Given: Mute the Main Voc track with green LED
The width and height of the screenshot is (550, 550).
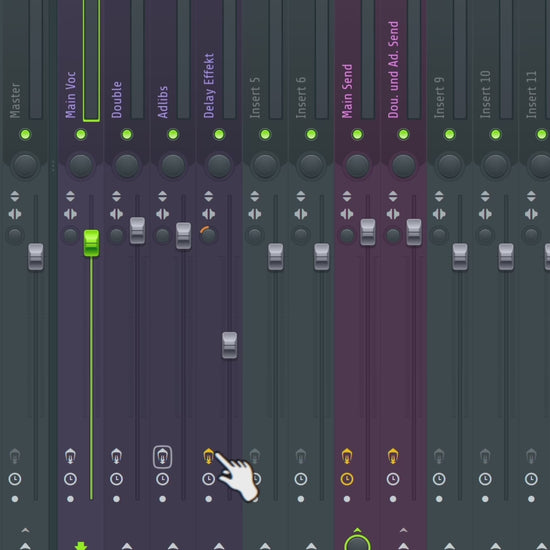Looking at the screenshot, I should (81, 134).
